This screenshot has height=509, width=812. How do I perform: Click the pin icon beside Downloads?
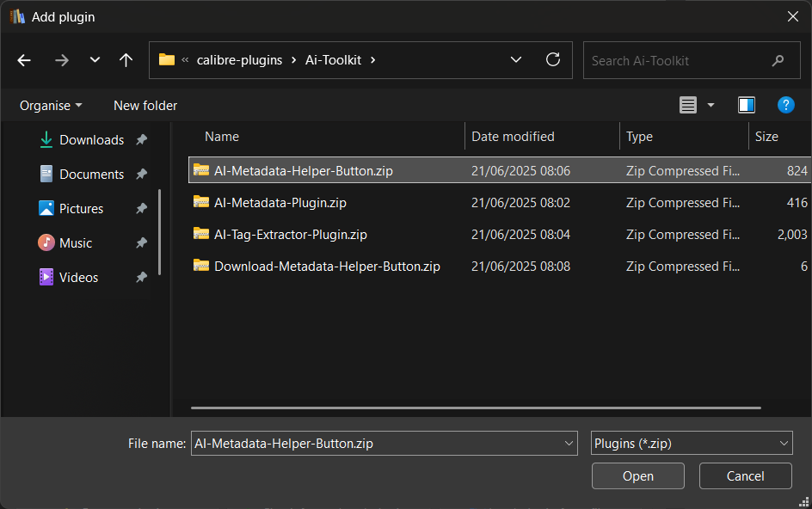point(141,139)
